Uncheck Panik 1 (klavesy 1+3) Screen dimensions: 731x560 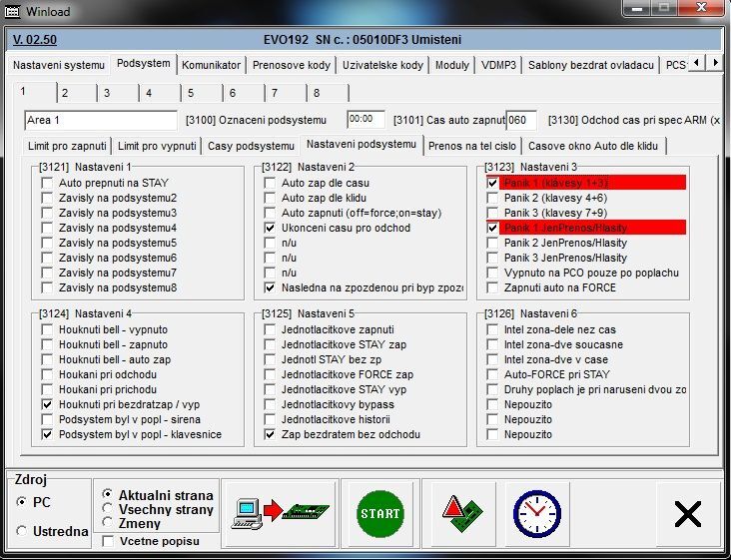[492, 184]
